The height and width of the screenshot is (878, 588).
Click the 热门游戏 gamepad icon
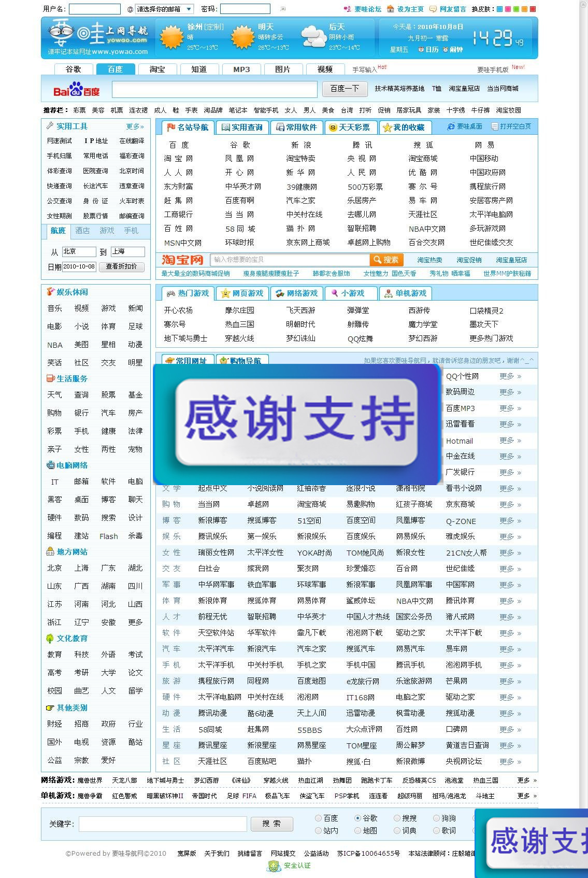(170, 293)
